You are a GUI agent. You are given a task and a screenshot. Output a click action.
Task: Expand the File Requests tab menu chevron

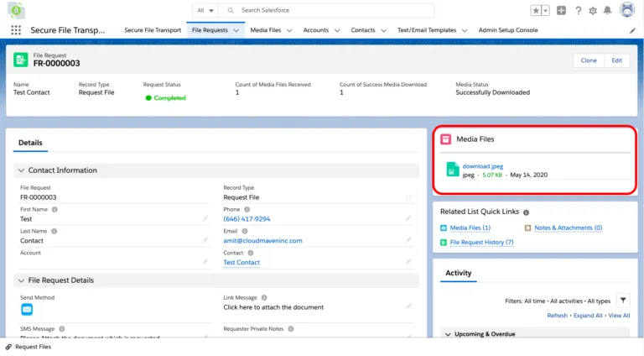(x=236, y=30)
